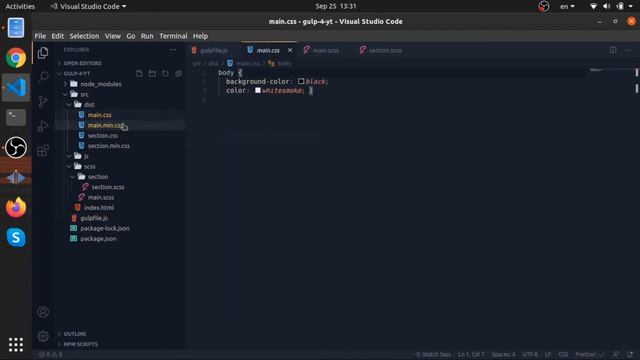Click the New File icon in explorer header

139,73
